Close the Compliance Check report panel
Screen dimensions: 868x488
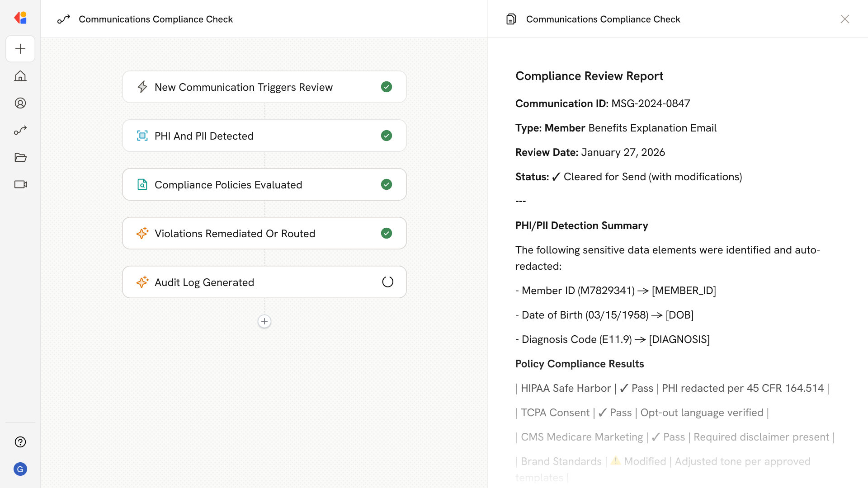pyautogui.click(x=844, y=19)
